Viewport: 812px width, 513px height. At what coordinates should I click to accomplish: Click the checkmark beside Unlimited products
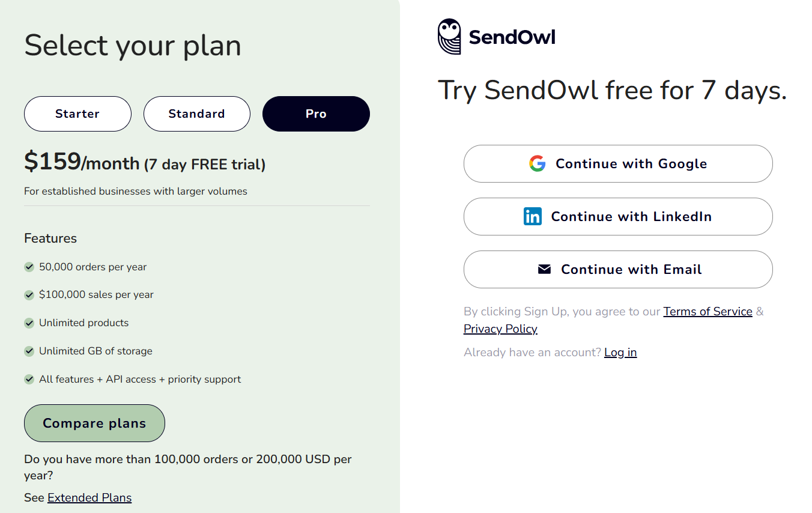(29, 323)
